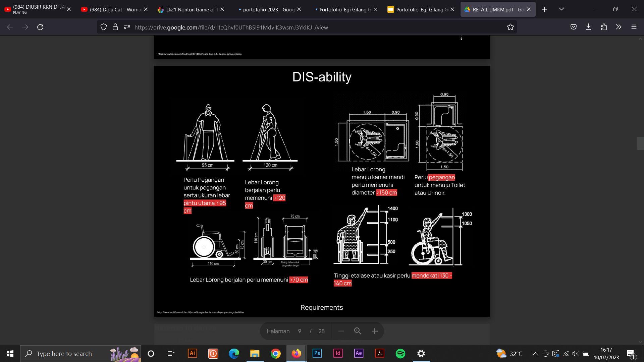Click the magnifier reset zoom icon
The width and height of the screenshot is (644, 362).
[358, 331]
